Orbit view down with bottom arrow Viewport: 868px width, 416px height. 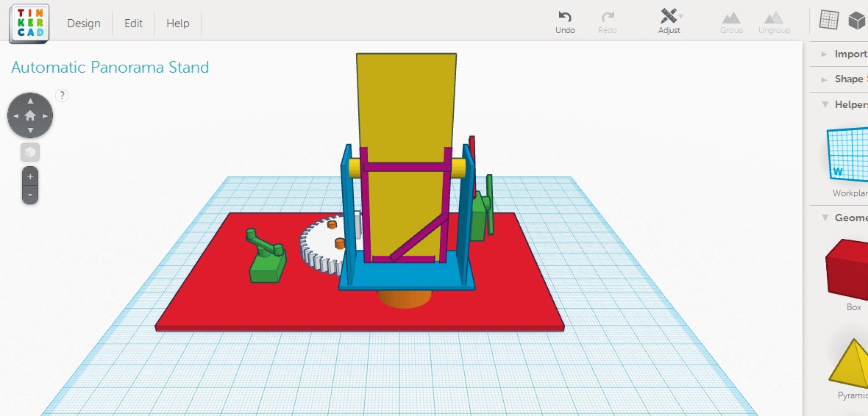[x=30, y=131]
